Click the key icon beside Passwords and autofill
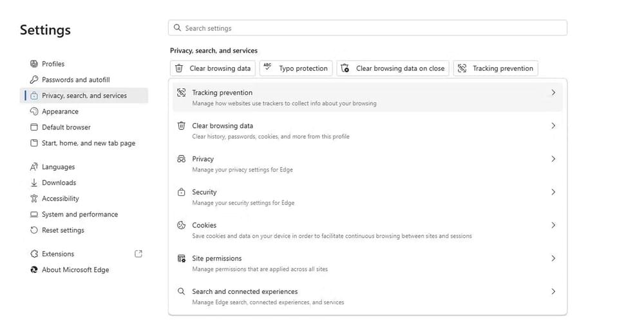 click(x=34, y=79)
